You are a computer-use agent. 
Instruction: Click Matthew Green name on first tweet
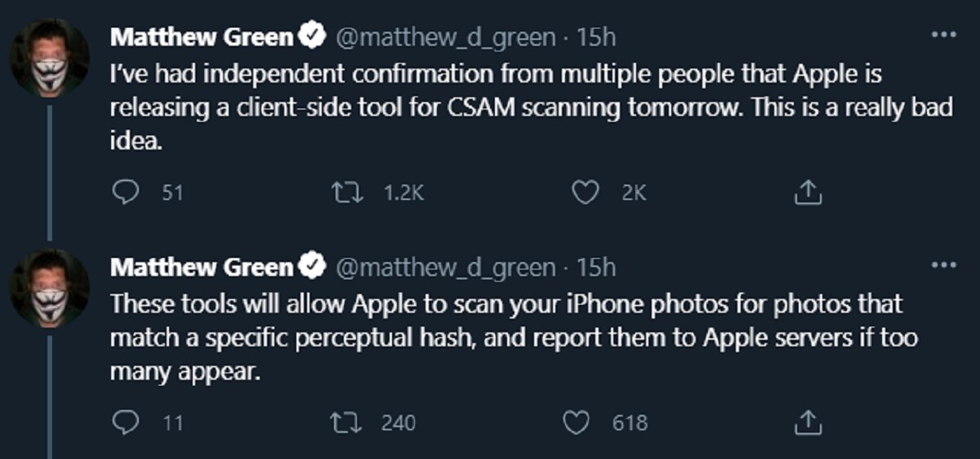point(202,37)
